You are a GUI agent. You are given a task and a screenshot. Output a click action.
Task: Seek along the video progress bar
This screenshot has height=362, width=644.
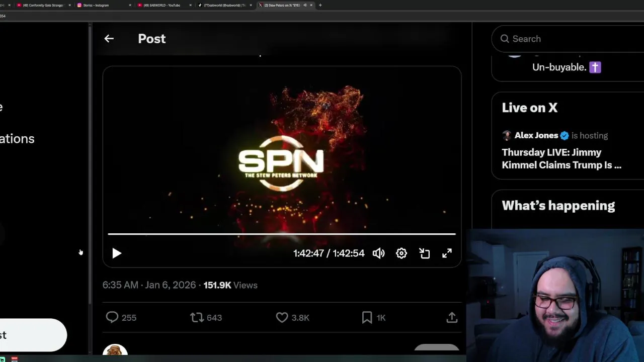pyautogui.click(x=282, y=234)
